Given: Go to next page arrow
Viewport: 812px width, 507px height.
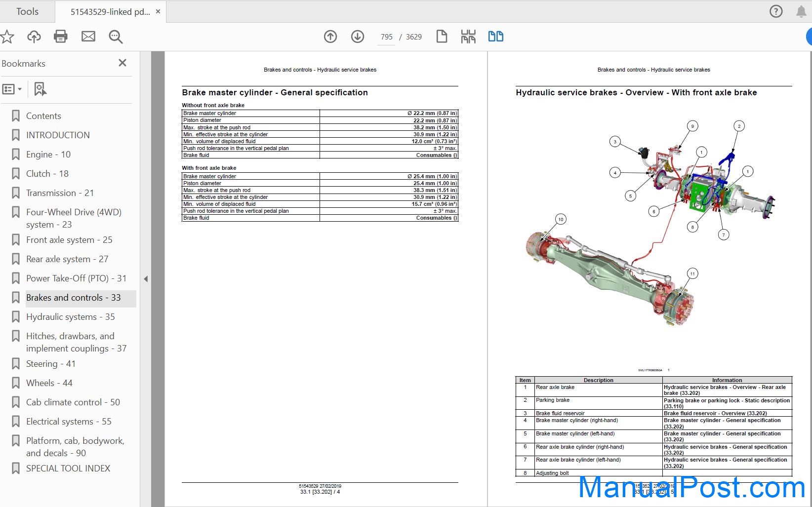Looking at the screenshot, I should pyautogui.click(x=358, y=37).
